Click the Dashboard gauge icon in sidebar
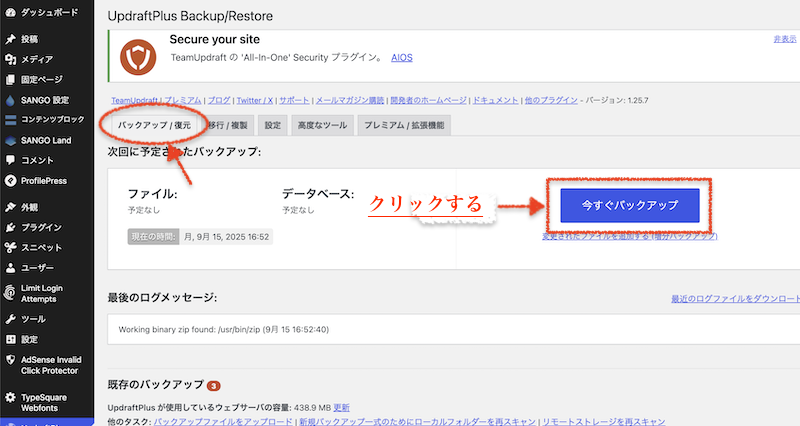Image resolution: width=800 pixels, height=426 pixels. point(10,13)
